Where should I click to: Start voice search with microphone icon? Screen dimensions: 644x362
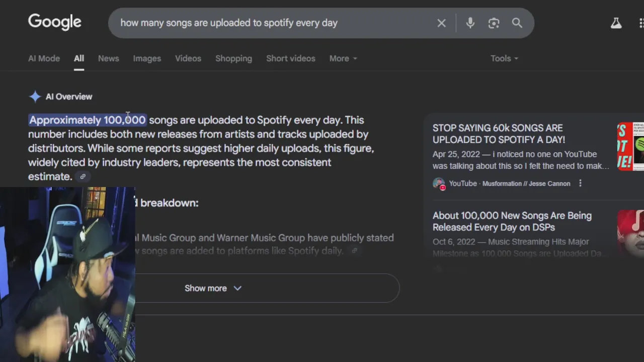pyautogui.click(x=470, y=23)
